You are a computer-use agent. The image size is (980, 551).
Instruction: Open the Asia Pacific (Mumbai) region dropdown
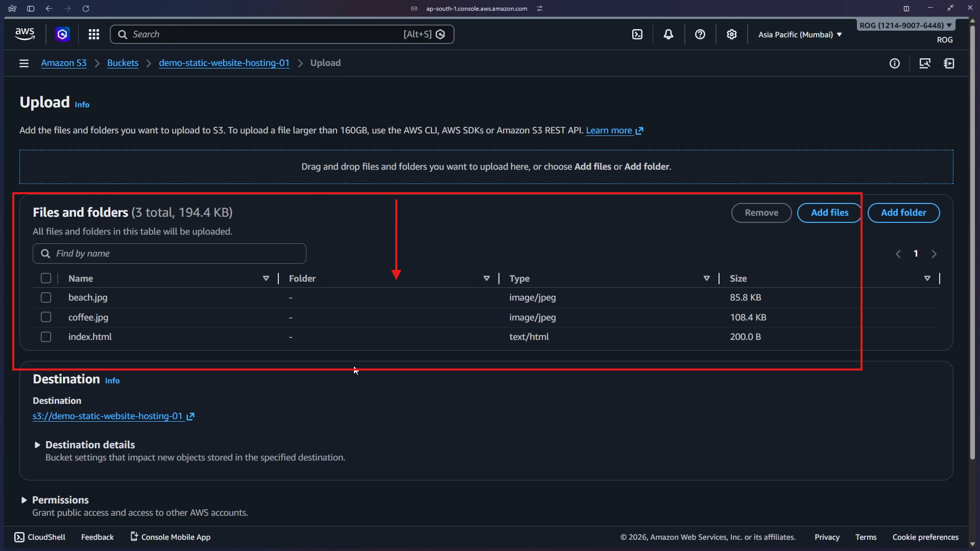tap(799, 34)
